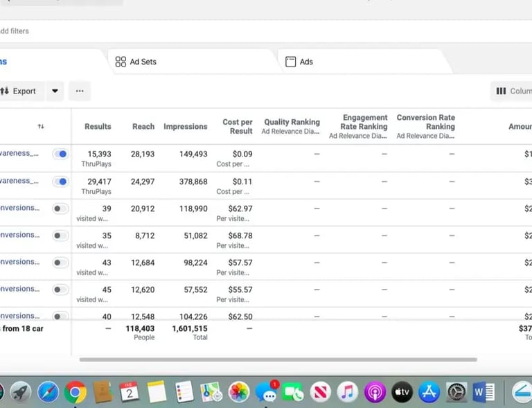Open Awareness campaign link in 24,297 reach row

click(x=19, y=181)
